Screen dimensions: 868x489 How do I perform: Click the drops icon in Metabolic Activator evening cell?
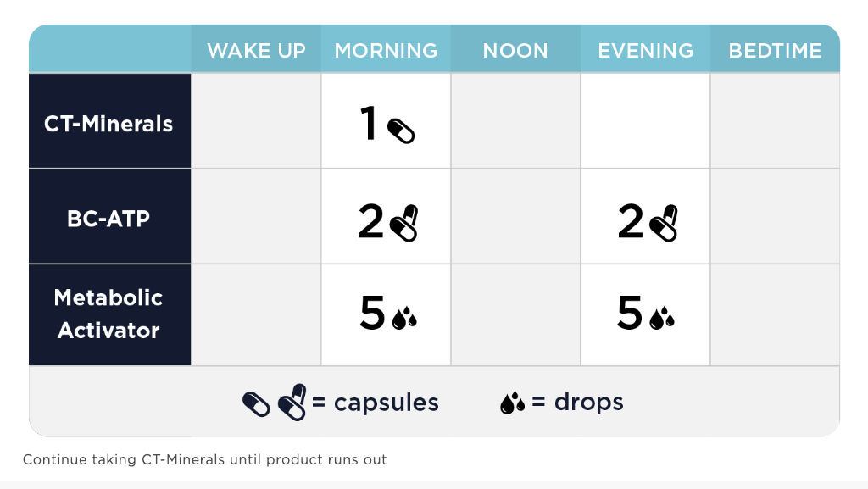pyautogui.click(x=662, y=317)
